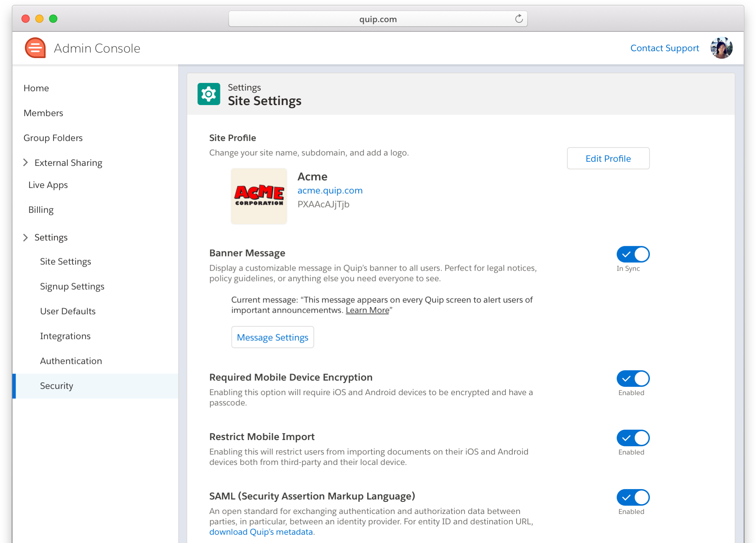Toggle the Banner Message switch
Screen dimensions: 756x543
[633, 254]
